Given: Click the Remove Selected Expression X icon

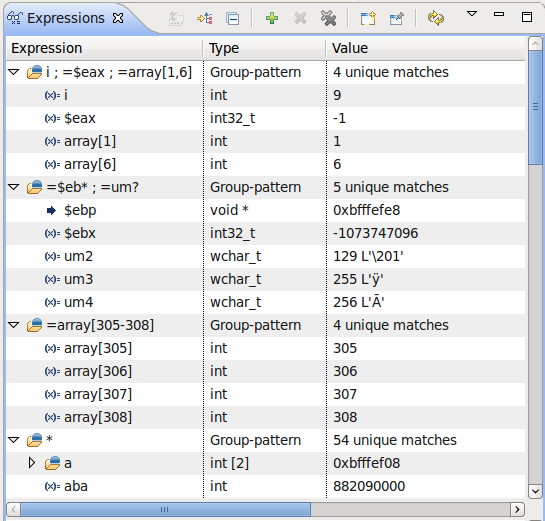Looking at the screenshot, I should pos(300,18).
